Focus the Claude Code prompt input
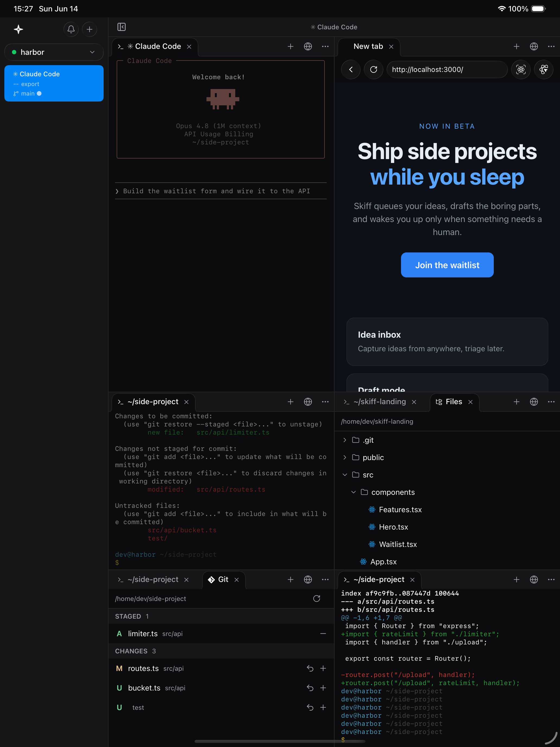Image resolution: width=560 pixels, height=747 pixels. (221, 191)
